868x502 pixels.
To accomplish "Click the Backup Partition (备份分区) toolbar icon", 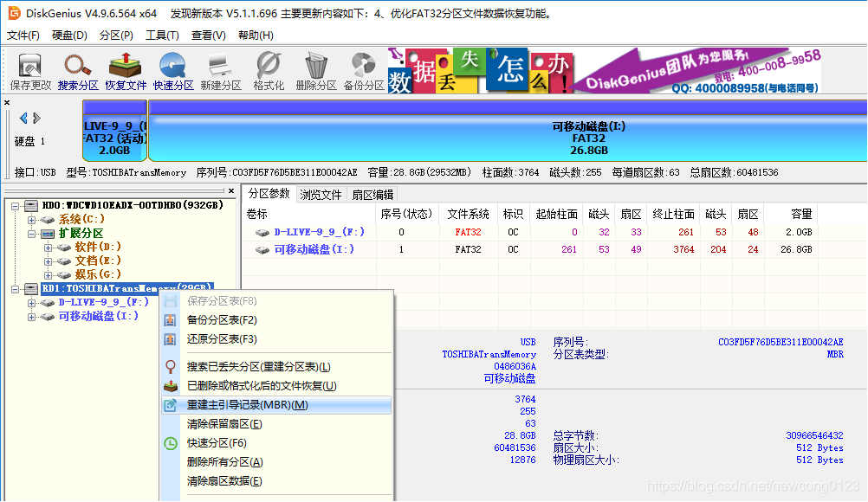I will [x=364, y=71].
